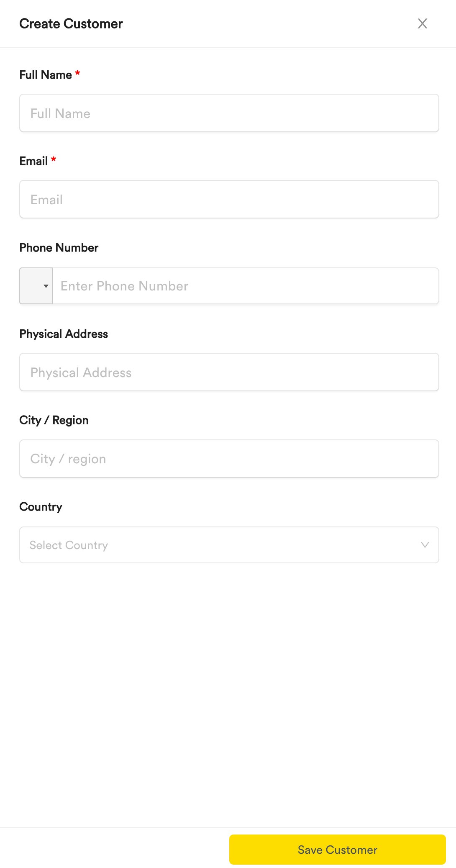Click the Enter Phone Number field
The height and width of the screenshot is (868, 456).
(246, 286)
